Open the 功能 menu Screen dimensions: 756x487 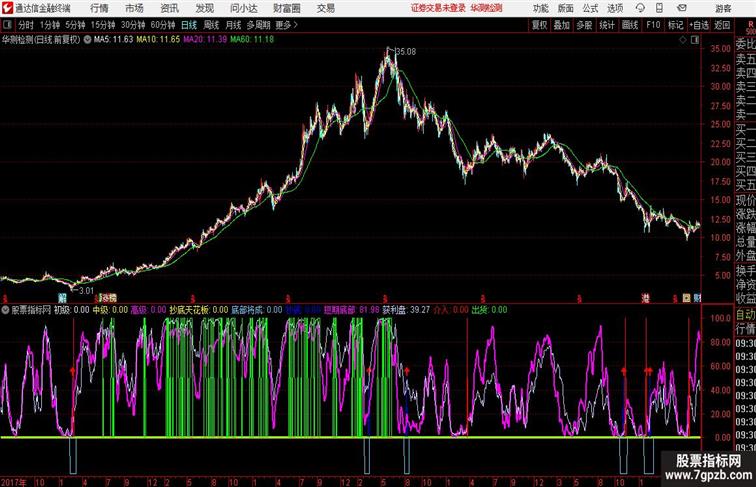(540, 8)
